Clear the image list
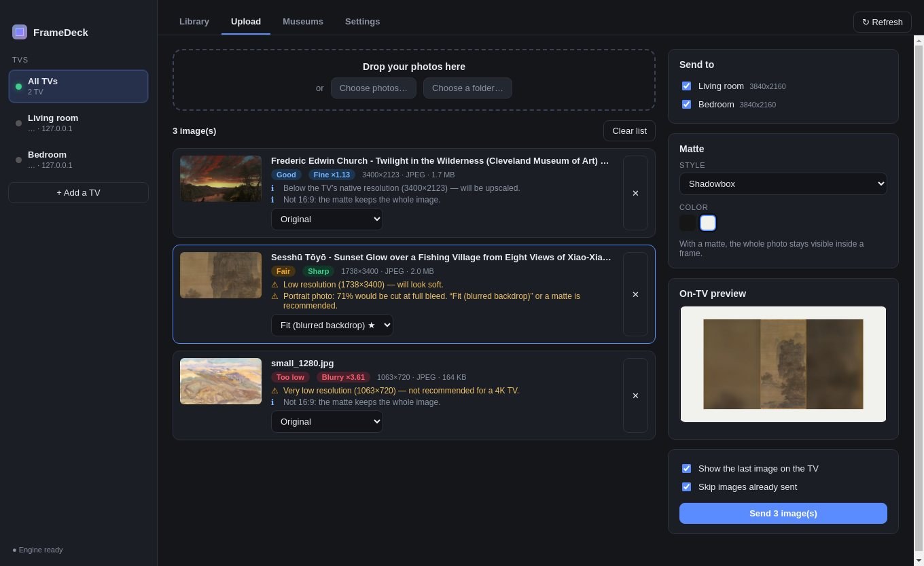This screenshot has width=924, height=566. pyautogui.click(x=629, y=130)
